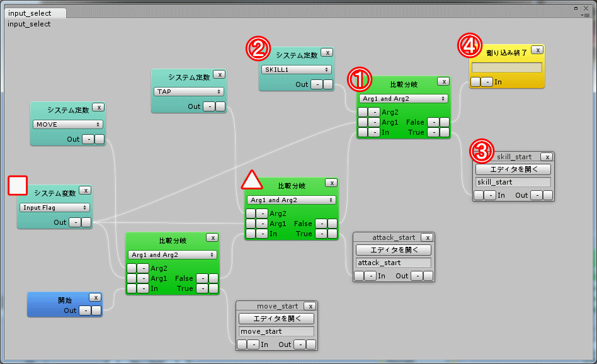This screenshot has width=597, height=364.
Task: Click True output port on MOVE-linked 比較分岐
Action: click(213, 288)
